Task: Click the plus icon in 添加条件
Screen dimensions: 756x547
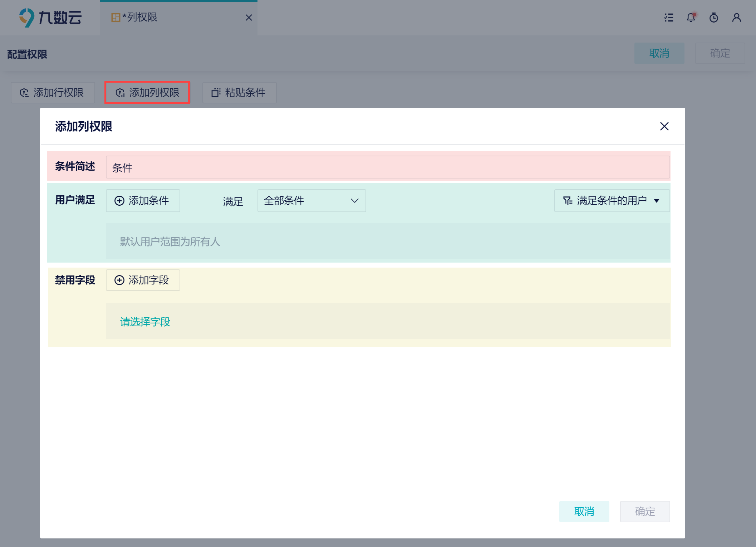Action: [119, 201]
